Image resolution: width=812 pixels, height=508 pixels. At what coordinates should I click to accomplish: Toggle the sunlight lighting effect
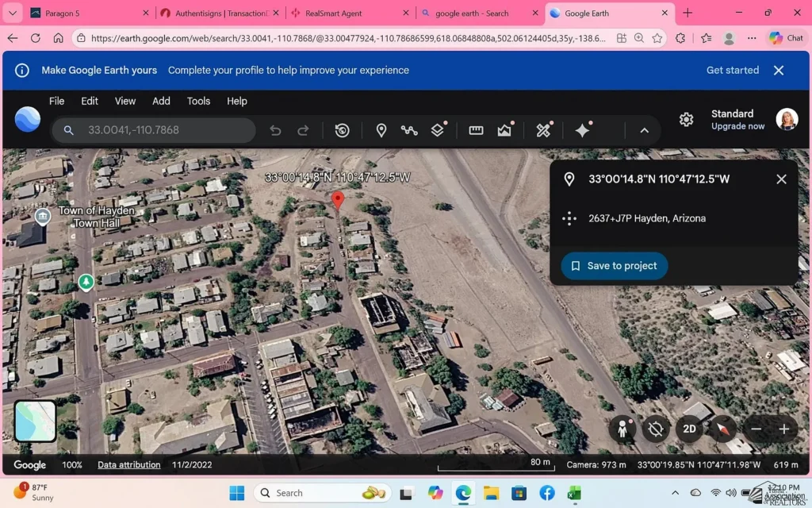coord(656,429)
